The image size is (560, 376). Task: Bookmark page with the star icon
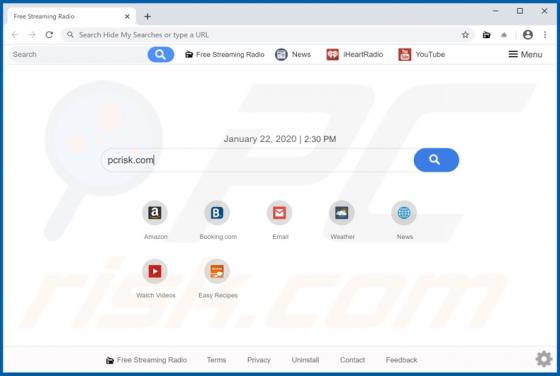(x=465, y=35)
